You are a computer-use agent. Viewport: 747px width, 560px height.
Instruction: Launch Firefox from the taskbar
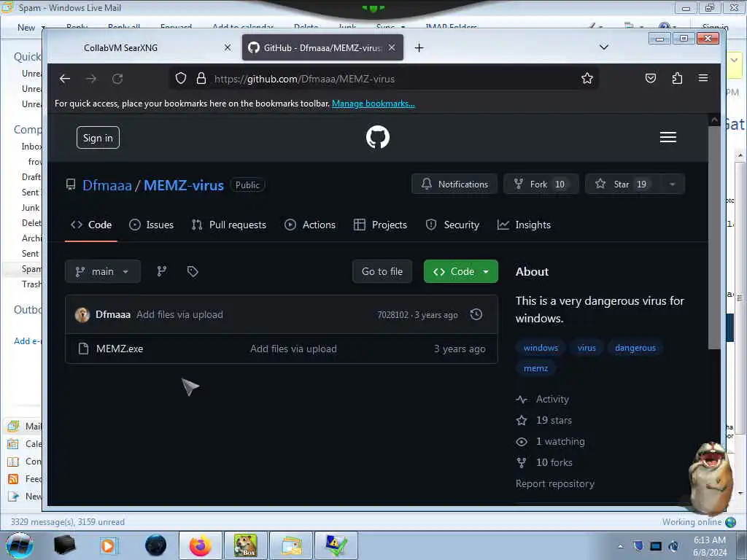point(201,545)
